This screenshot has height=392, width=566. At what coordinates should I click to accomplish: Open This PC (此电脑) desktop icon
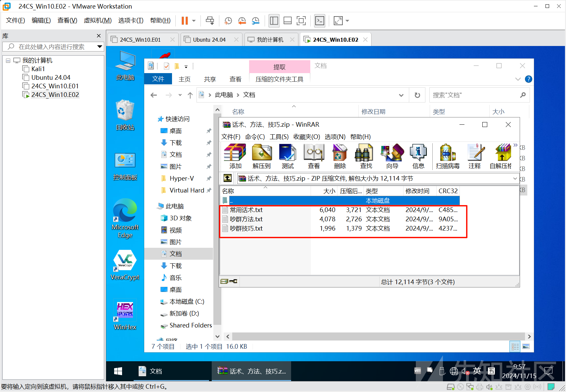(x=125, y=65)
